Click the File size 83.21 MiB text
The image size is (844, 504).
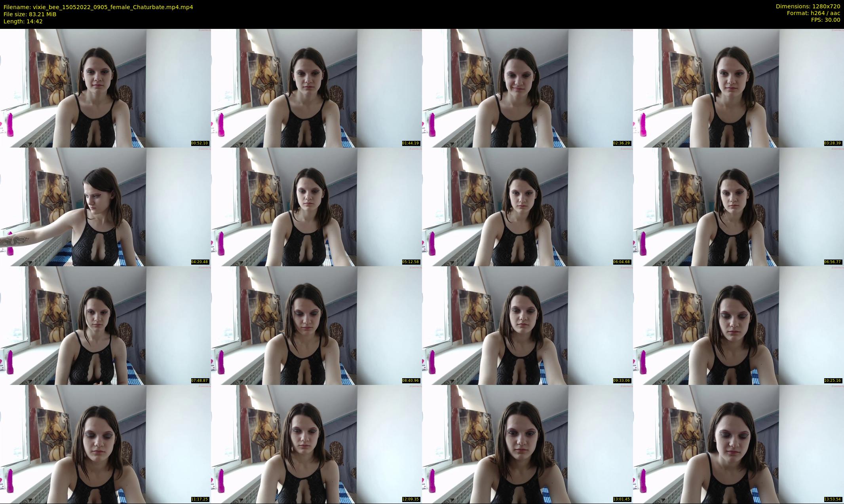[x=30, y=14]
